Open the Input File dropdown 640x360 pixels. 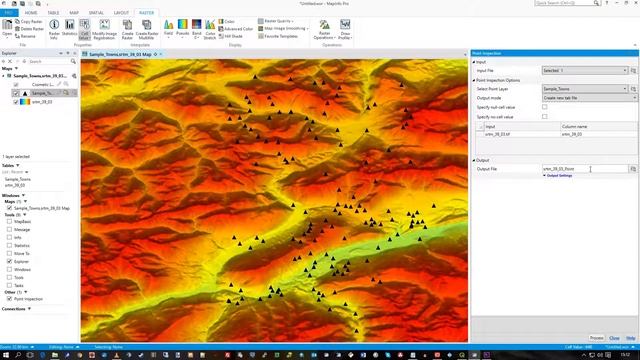(585, 71)
